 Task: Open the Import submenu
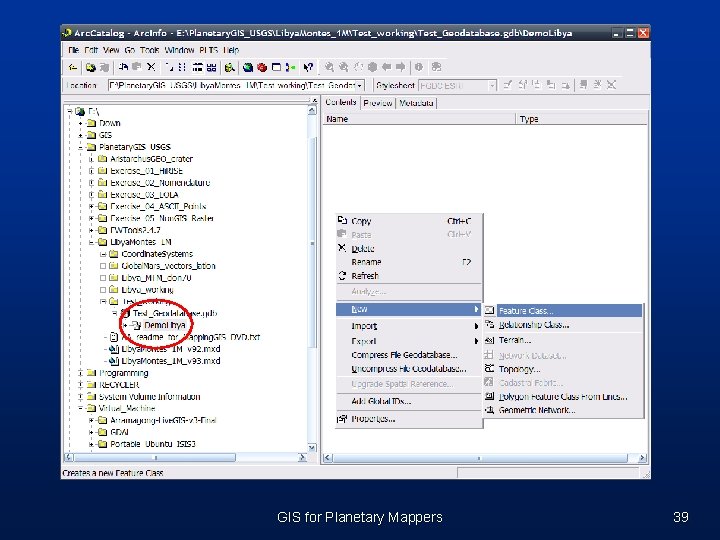pos(409,326)
